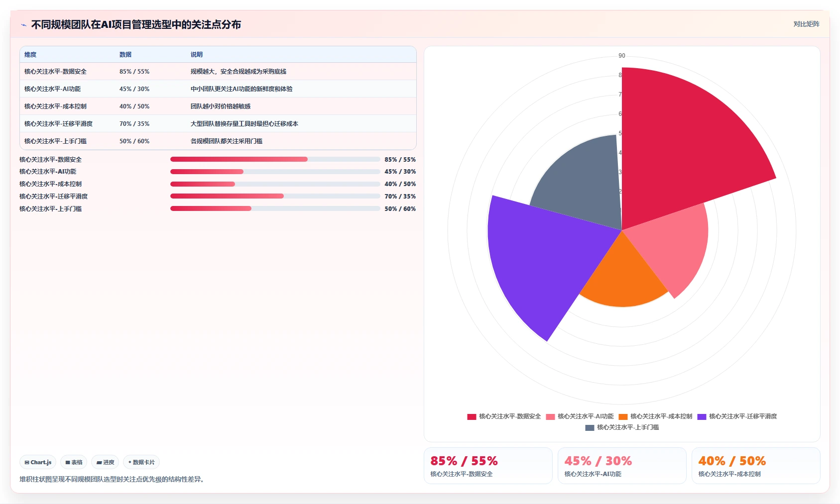The image size is (840, 504).
Task: Click the 45% / 30% data card
Action: (x=622, y=466)
